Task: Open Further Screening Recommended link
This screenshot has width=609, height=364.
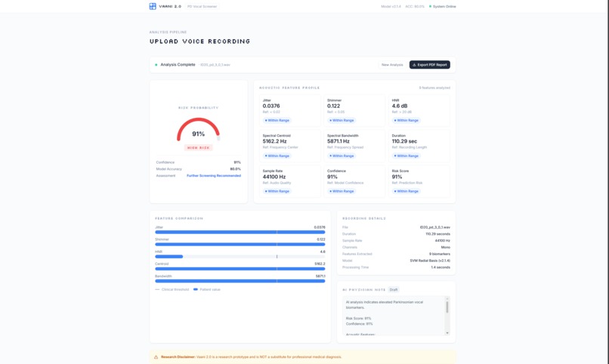Action: tap(214, 176)
